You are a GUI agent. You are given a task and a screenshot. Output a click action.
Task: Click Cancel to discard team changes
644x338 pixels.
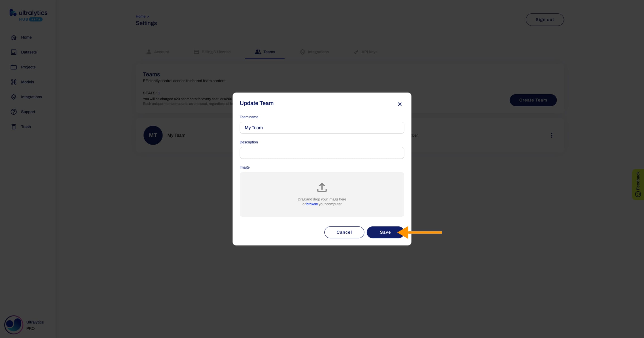point(344,232)
